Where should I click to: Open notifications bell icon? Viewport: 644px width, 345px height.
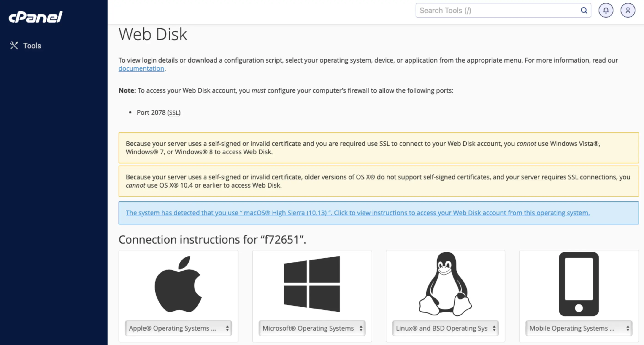[606, 11]
